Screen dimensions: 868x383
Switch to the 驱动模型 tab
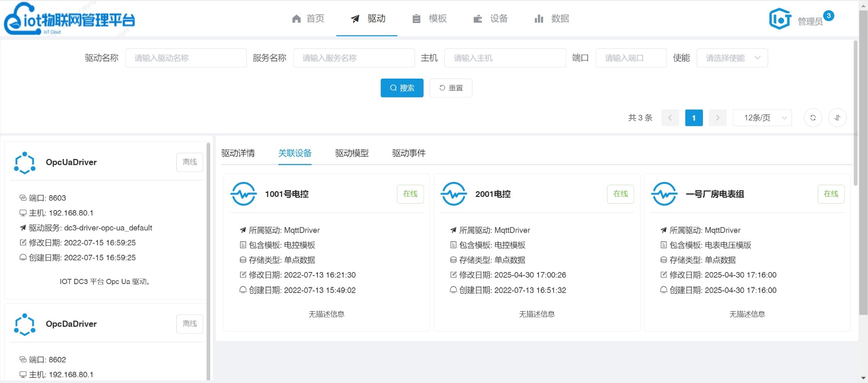(x=352, y=153)
